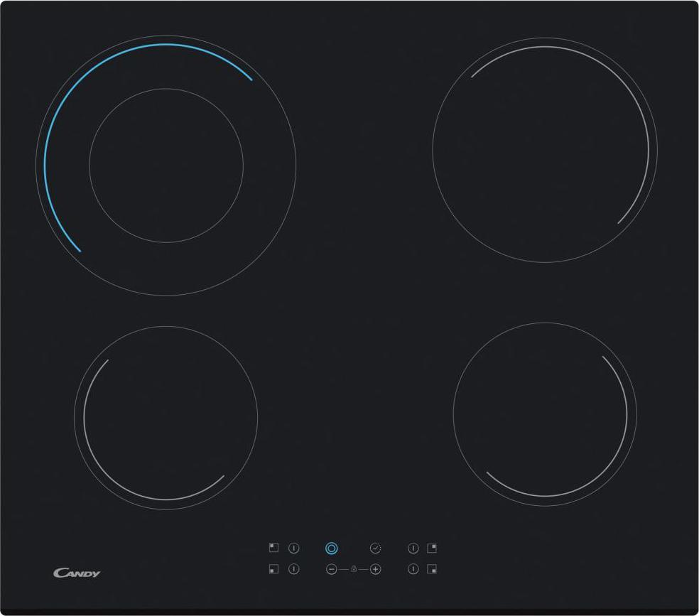The image size is (699, 616).
Task: Turn on the rear-left zone power key
Action: (x=294, y=549)
